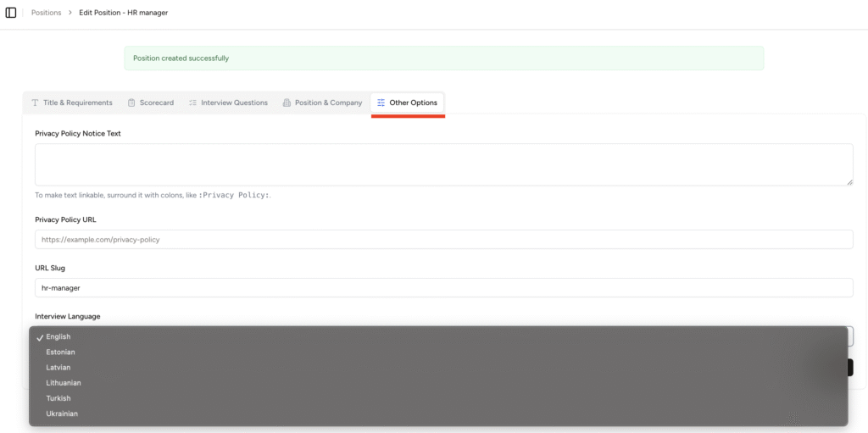Select the Other Options tab
The width and height of the screenshot is (868, 433).
tap(407, 103)
